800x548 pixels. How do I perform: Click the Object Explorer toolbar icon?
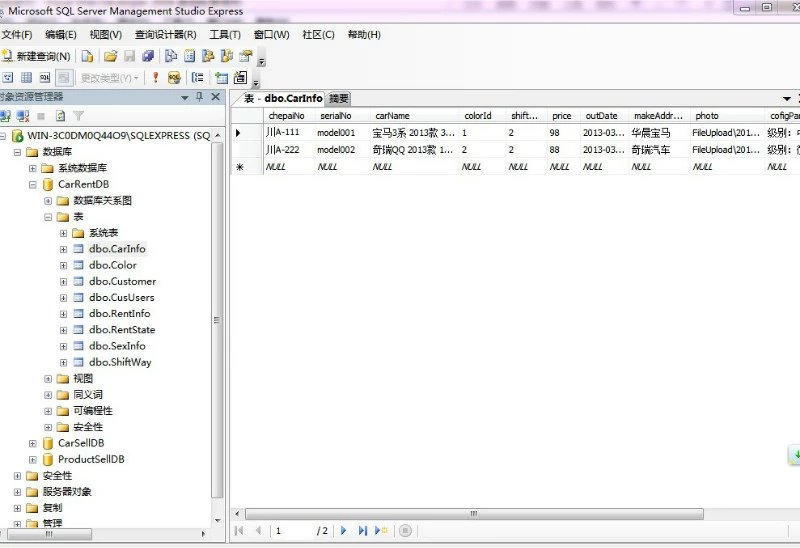(x=208, y=56)
